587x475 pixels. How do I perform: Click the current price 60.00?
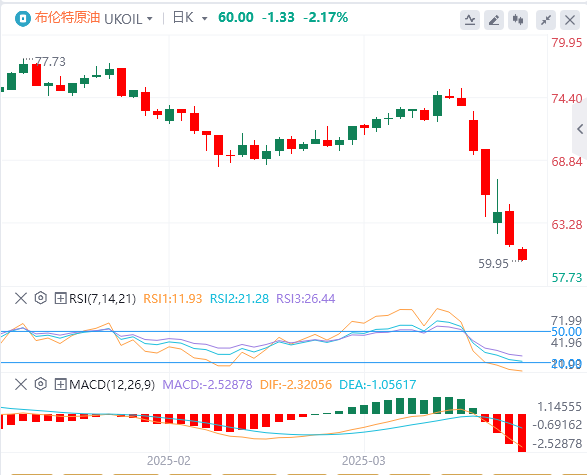click(x=236, y=17)
